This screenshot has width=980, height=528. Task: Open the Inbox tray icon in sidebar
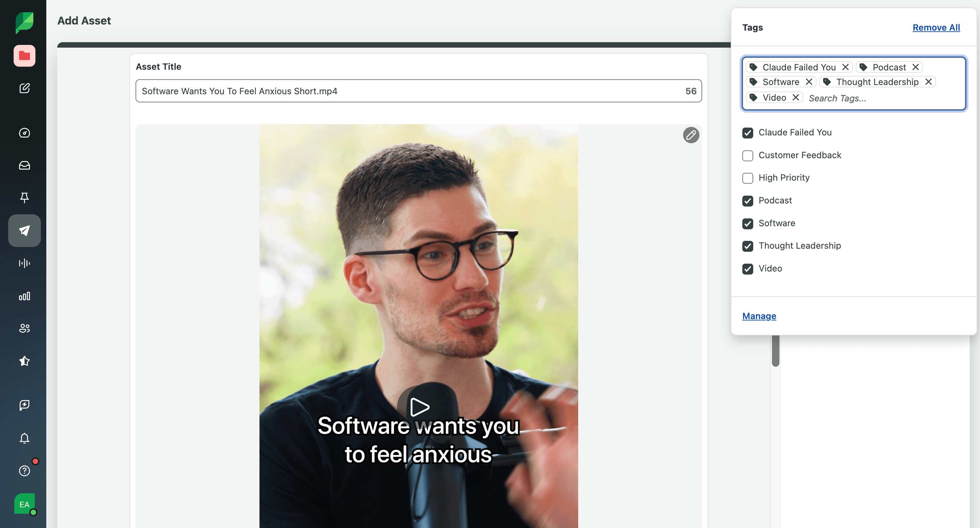click(25, 165)
